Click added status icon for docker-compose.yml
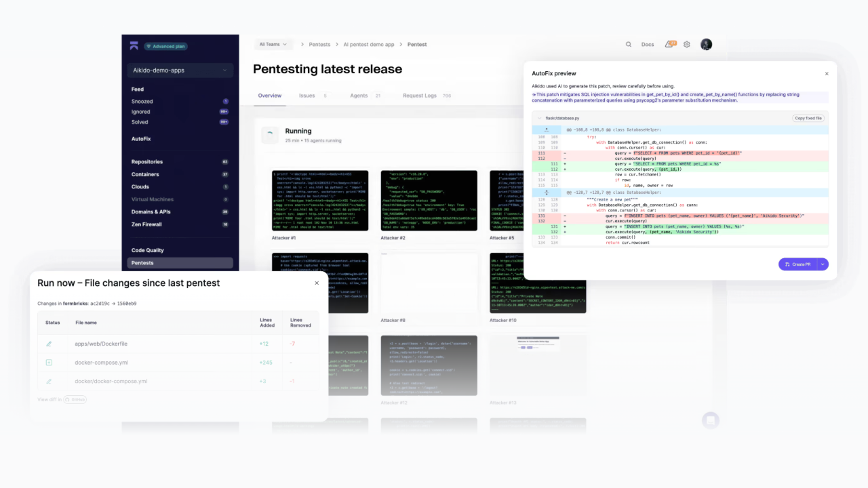This screenshot has width=868, height=488. [49, 363]
